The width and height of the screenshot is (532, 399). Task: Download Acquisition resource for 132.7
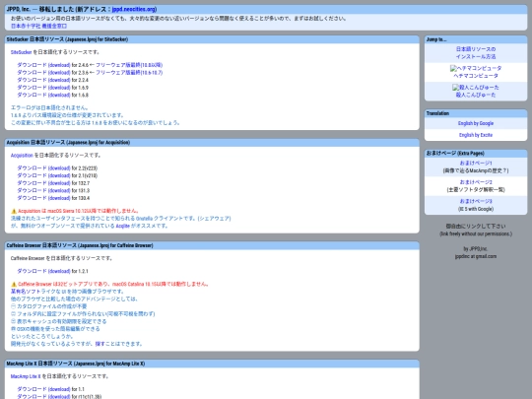pos(43,183)
